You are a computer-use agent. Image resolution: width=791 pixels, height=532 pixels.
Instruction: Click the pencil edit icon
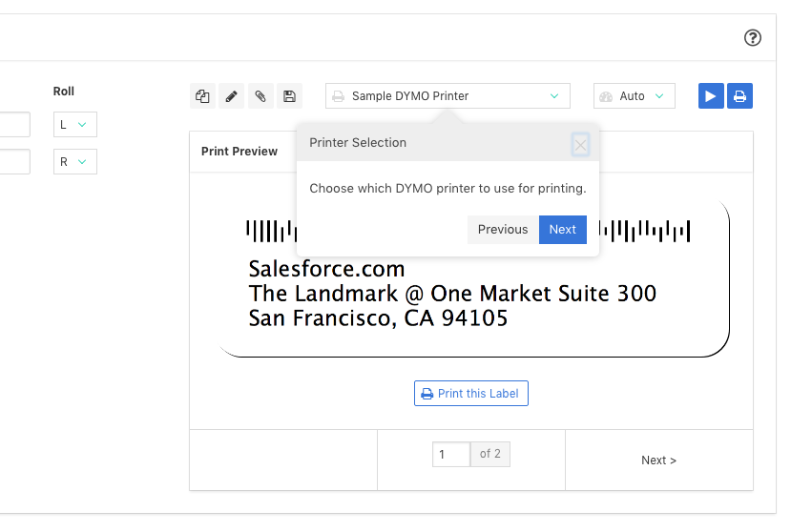[x=231, y=96]
